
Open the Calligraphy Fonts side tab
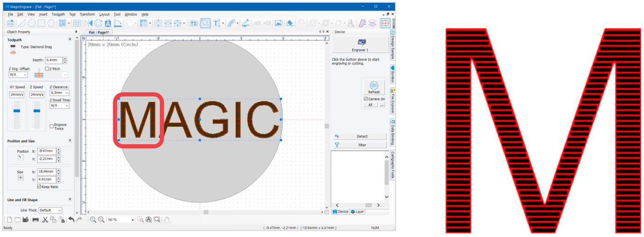coord(393,165)
